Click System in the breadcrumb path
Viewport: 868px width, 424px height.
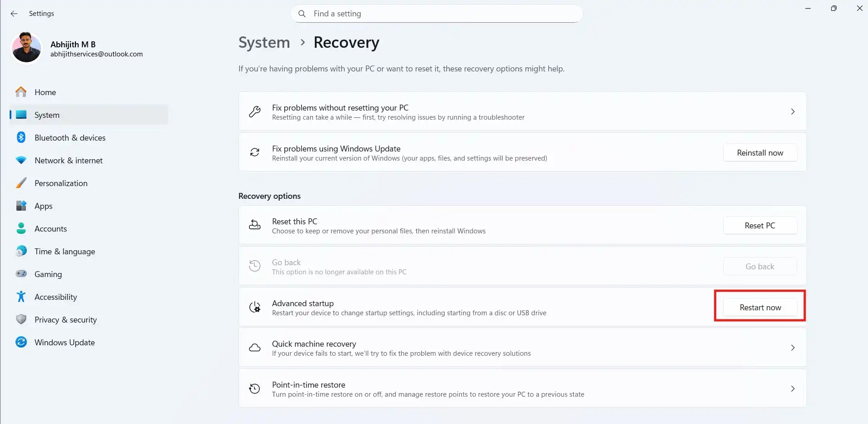point(264,42)
